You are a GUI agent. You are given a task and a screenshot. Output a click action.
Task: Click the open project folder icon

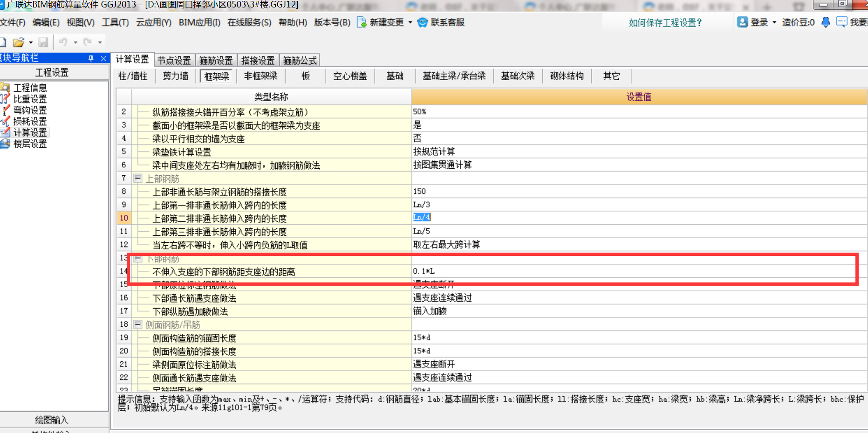coord(18,42)
